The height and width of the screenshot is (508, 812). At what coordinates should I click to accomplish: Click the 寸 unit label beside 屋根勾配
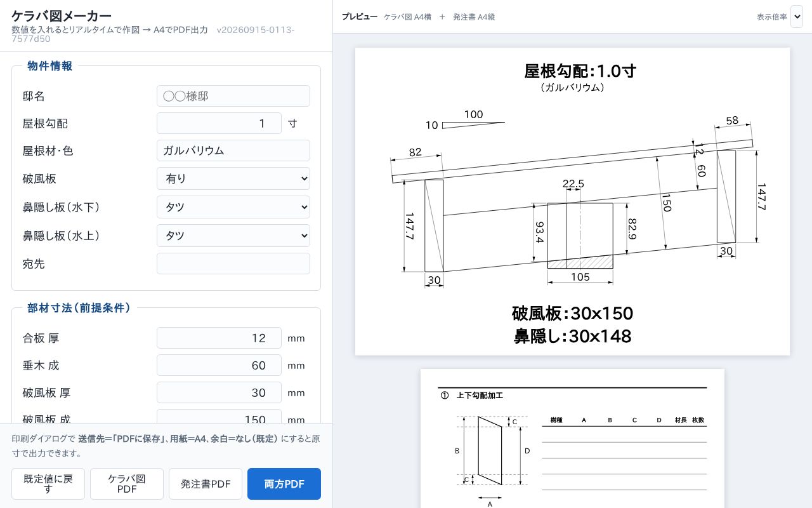pyautogui.click(x=292, y=123)
